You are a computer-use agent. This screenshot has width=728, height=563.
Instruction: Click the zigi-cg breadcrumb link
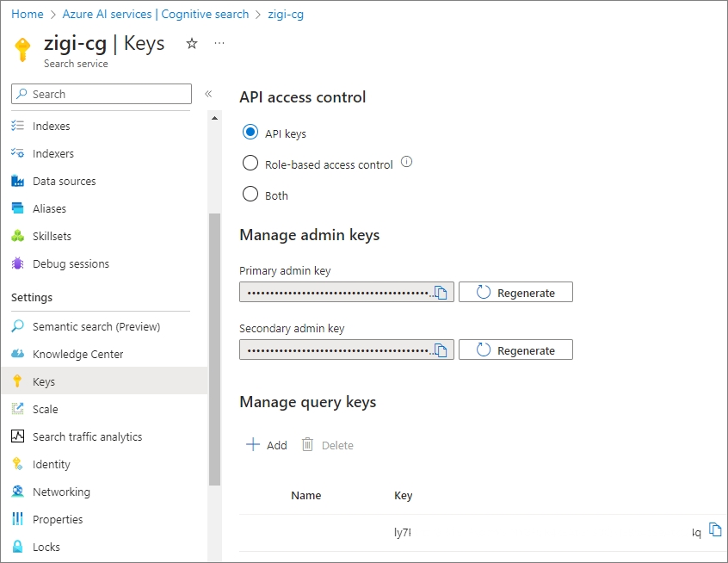[x=286, y=15]
